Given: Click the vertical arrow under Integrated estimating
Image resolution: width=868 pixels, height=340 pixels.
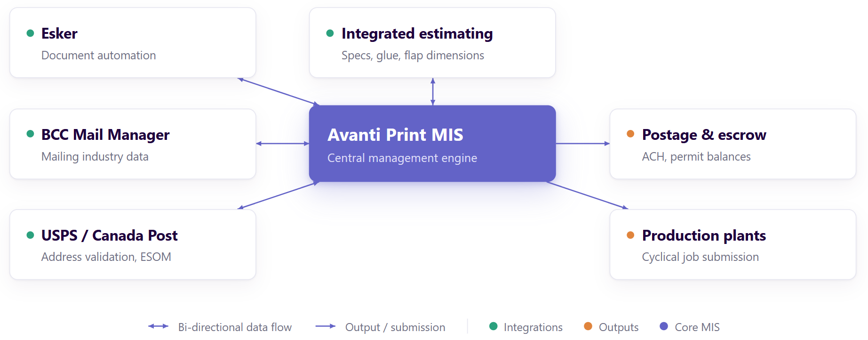Looking at the screenshot, I should tap(433, 92).
